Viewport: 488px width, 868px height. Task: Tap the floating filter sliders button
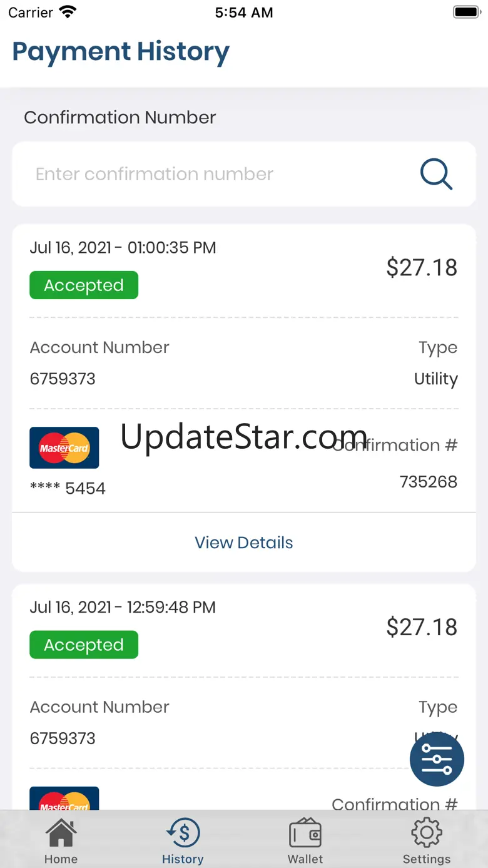tap(437, 759)
